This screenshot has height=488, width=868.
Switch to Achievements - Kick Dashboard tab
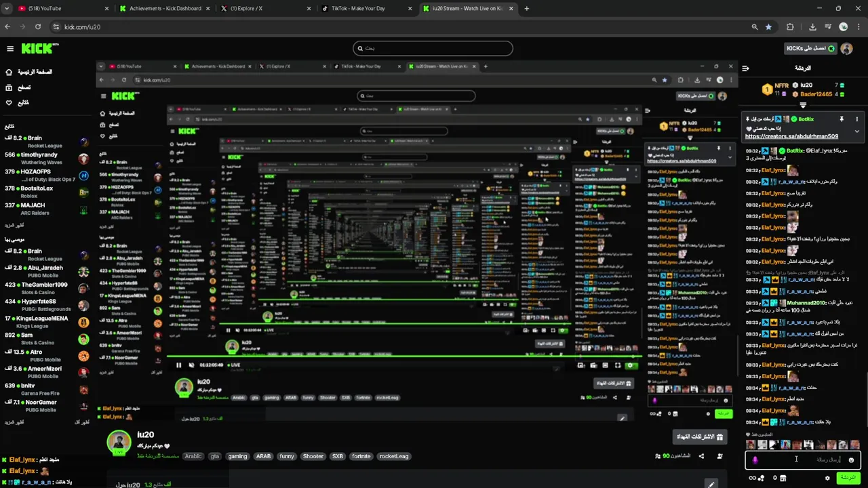tap(164, 8)
